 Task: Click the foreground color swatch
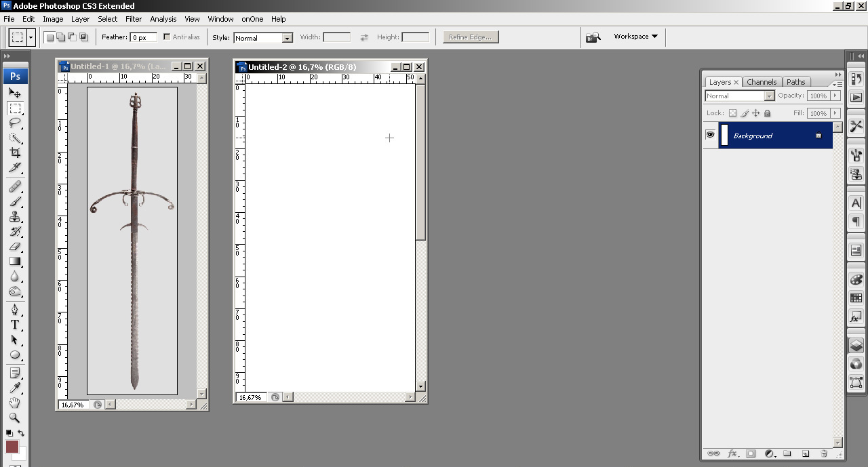tap(12, 446)
